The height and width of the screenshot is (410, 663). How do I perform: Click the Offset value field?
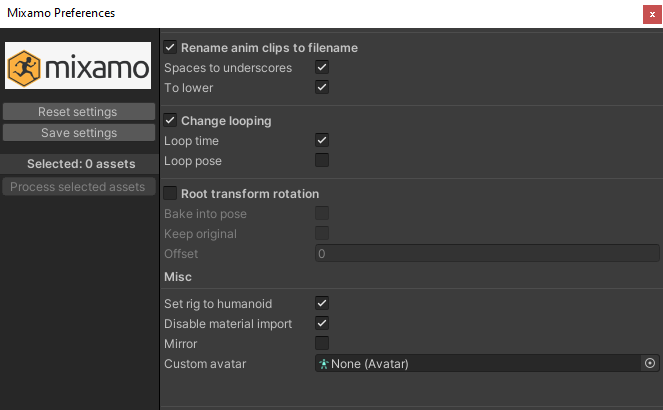pos(487,253)
